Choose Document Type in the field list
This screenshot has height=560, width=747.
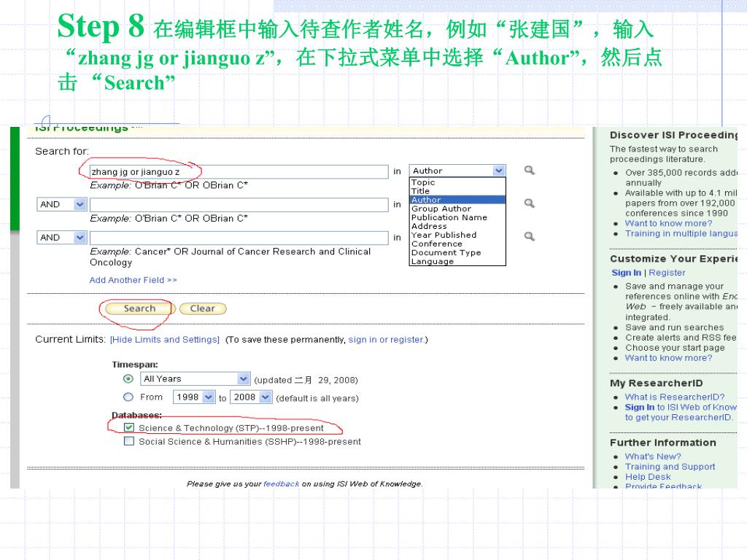pos(457,253)
